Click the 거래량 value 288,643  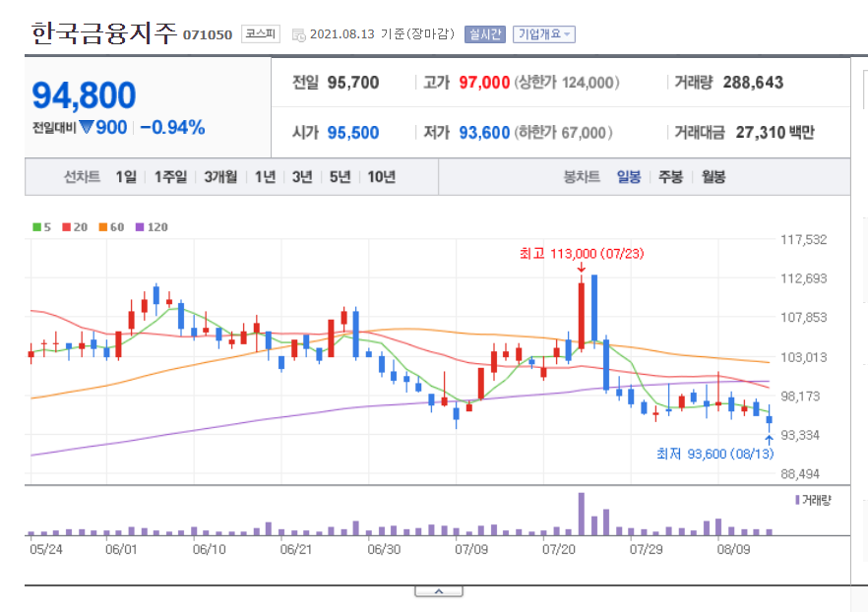click(753, 83)
